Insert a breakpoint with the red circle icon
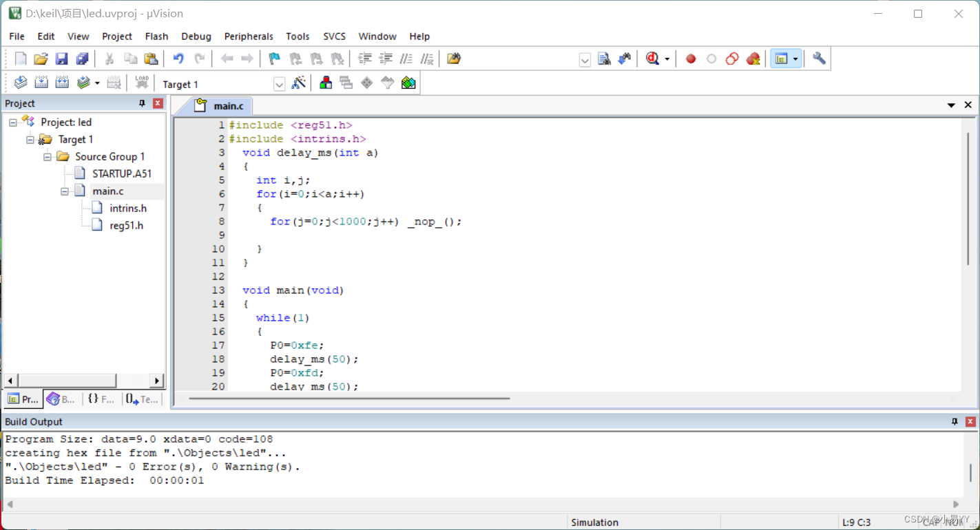This screenshot has width=980, height=530. pyautogui.click(x=691, y=59)
